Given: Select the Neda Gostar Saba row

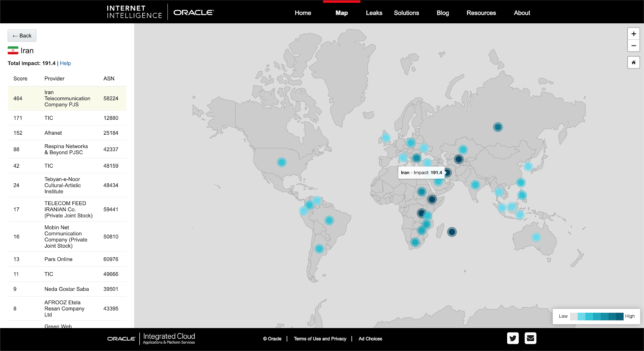Looking at the screenshot, I should coord(67,289).
